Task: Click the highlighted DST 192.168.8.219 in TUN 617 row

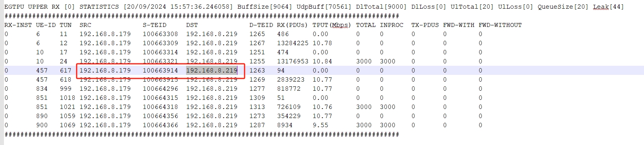Action: 212,71
